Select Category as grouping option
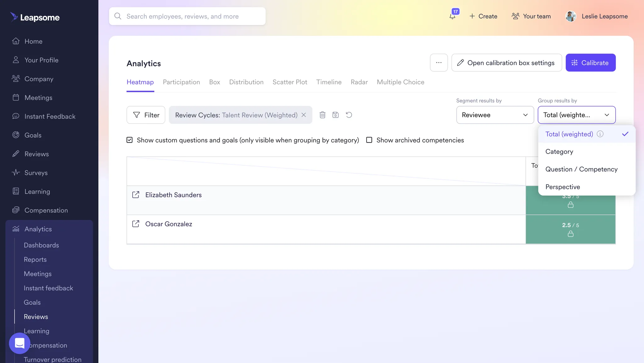Viewport: 644px width, 363px height. pyautogui.click(x=559, y=151)
